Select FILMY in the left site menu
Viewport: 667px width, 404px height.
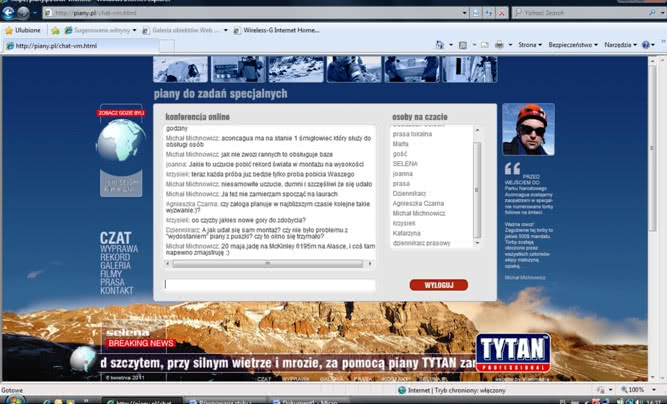tap(113, 273)
